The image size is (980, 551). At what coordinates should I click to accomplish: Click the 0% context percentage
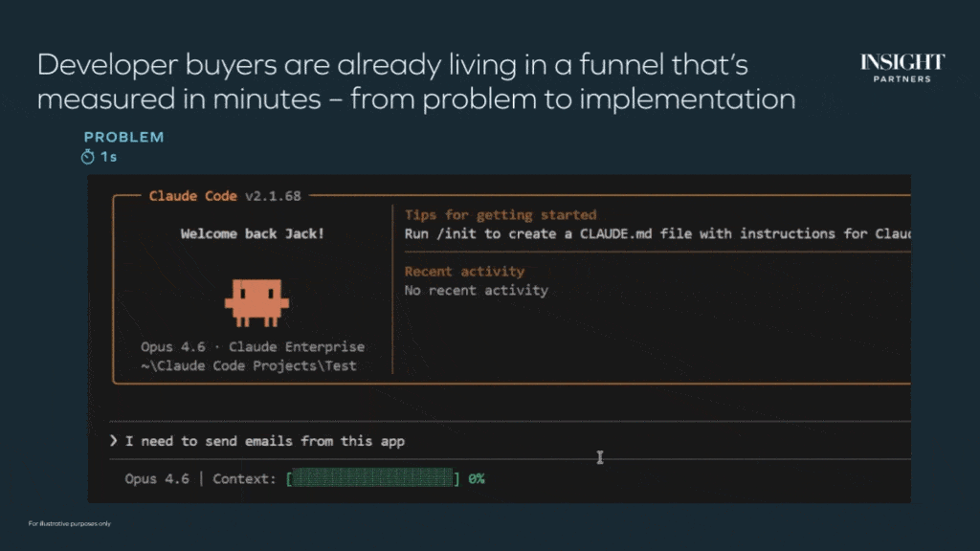click(477, 478)
